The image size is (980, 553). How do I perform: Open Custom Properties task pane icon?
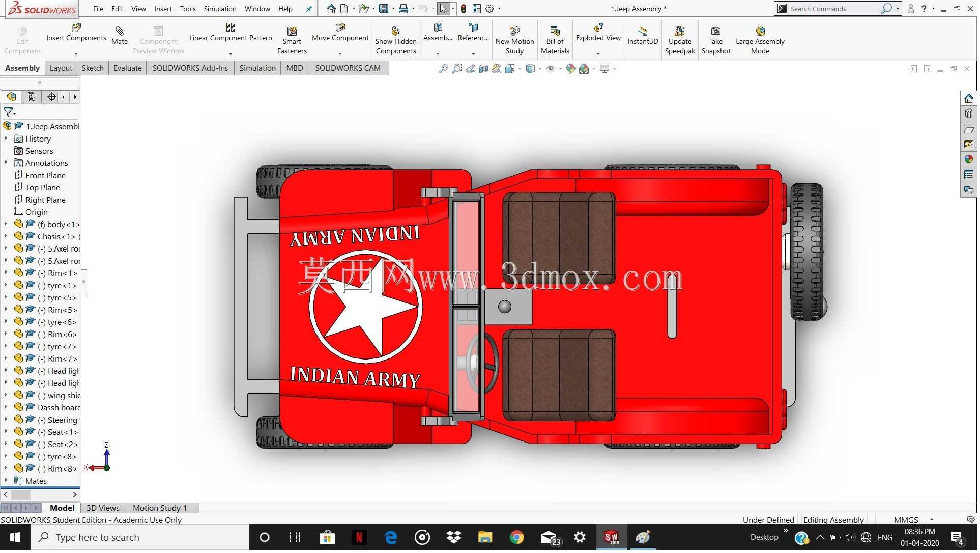(969, 175)
